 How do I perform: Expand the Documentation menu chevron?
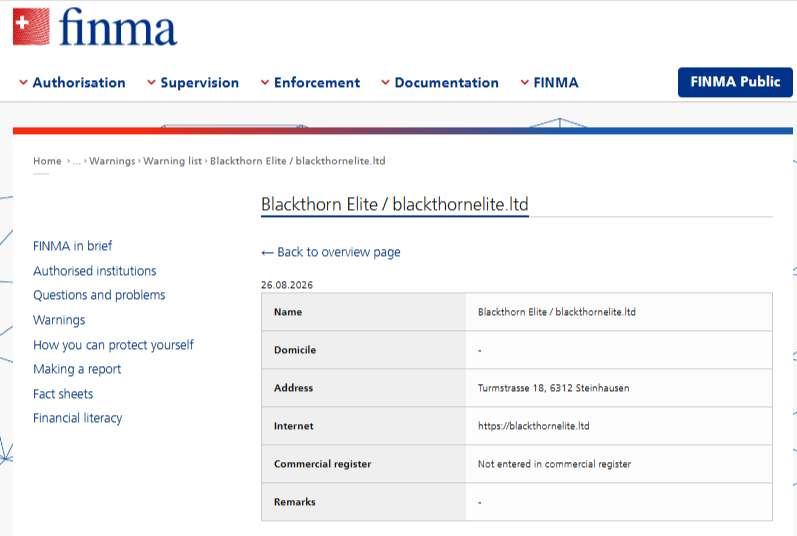click(x=385, y=82)
